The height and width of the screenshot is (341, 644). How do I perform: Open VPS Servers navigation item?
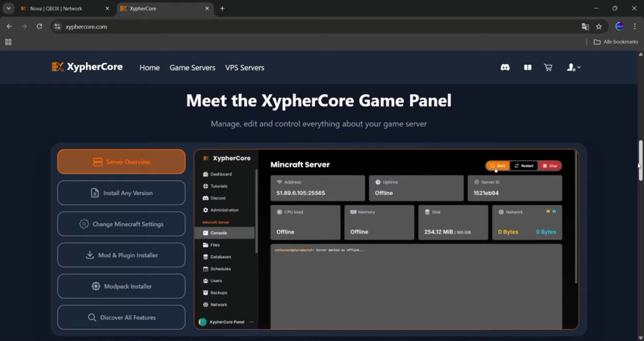tap(245, 68)
